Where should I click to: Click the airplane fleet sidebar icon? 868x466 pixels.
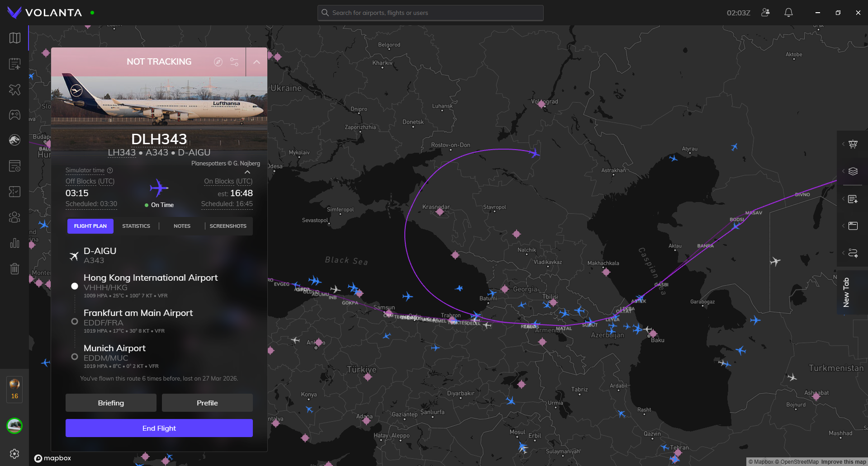14,89
